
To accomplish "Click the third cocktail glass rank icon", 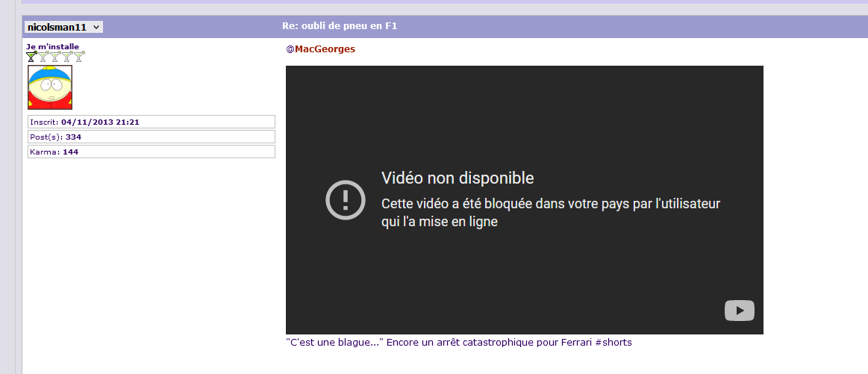I will click(x=55, y=57).
